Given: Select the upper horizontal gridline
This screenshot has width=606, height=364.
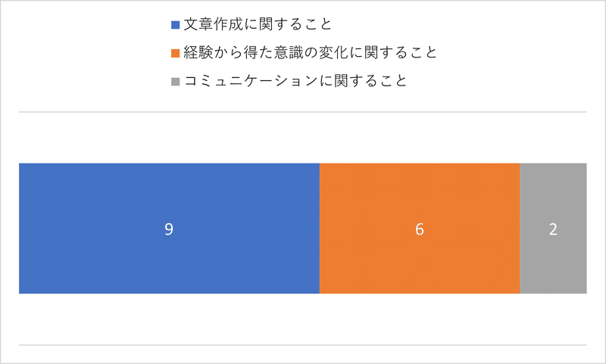Looking at the screenshot, I should click(302, 112).
